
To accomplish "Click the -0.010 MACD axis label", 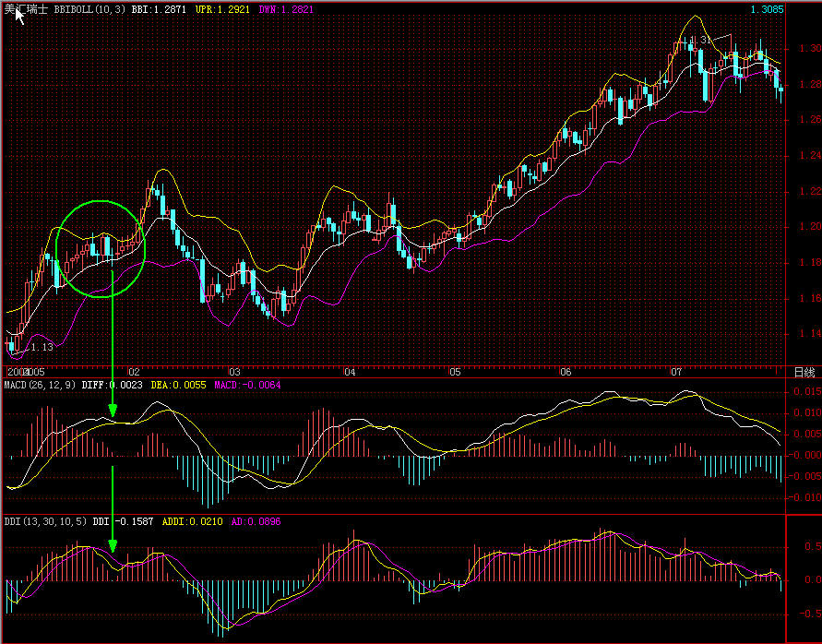I will click(x=804, y=497).
